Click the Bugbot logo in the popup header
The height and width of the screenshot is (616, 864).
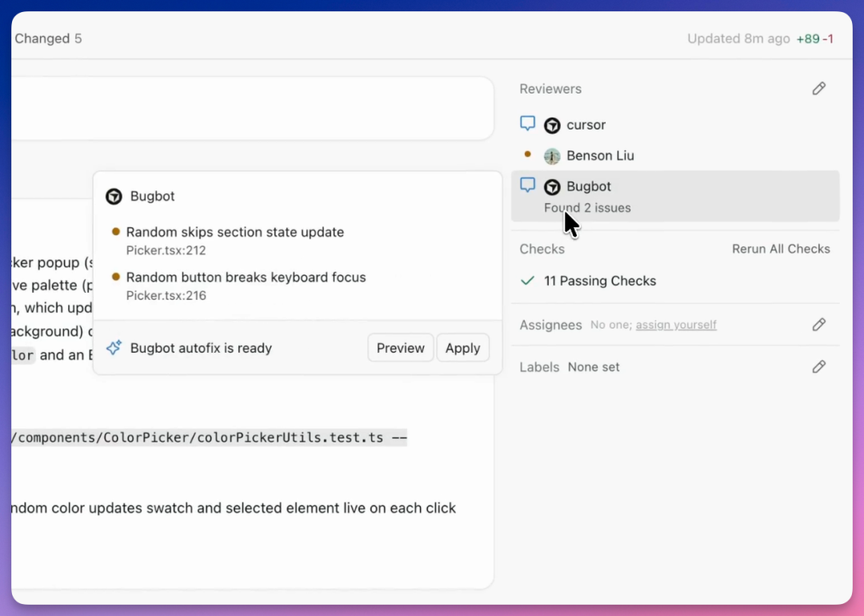(114, 196)
